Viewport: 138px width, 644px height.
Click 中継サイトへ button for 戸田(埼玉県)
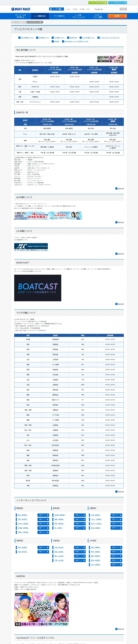(x=43, y=519)
